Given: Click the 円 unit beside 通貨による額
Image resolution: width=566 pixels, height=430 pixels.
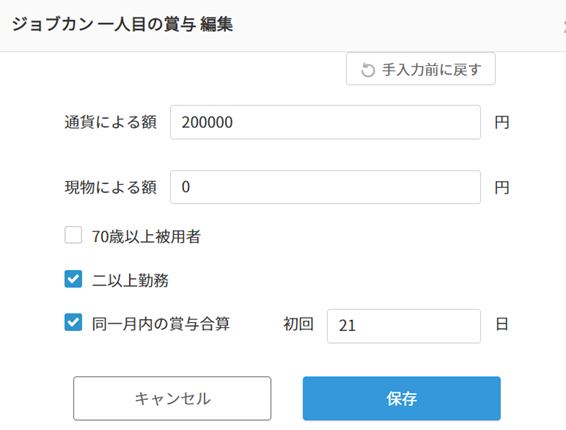Looking at the screenshot, I should pos(502,123).
